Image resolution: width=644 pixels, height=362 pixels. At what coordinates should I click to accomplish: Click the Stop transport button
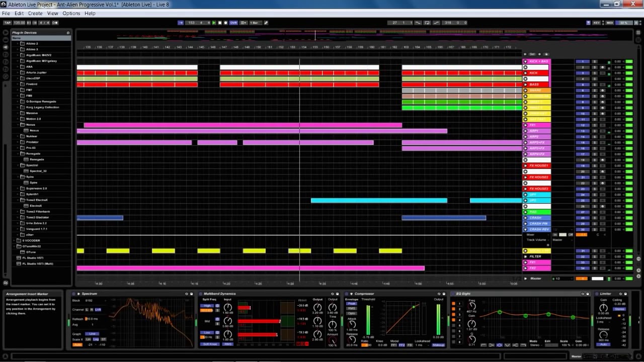(220, 23)
